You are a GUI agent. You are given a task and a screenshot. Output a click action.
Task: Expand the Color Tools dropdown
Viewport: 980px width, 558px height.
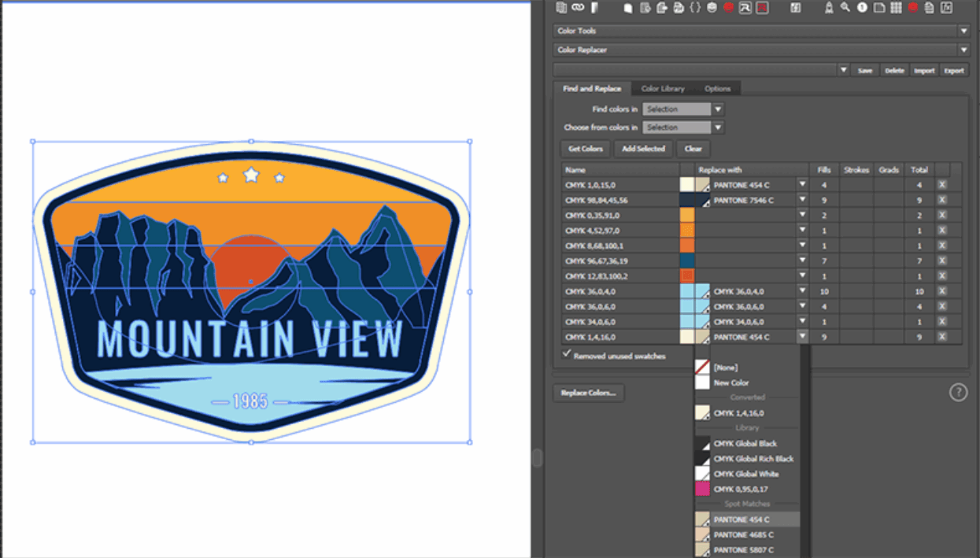pos(963,31)
